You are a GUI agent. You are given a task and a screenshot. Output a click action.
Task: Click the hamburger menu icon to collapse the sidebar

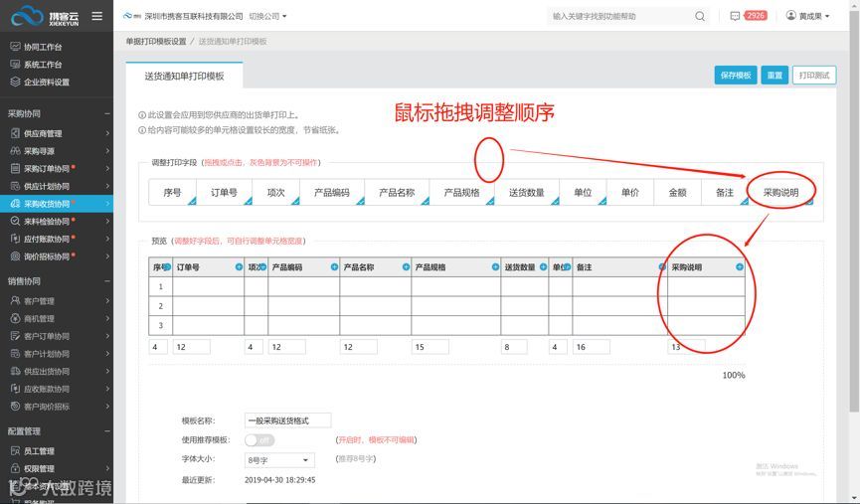coord(97,16)
